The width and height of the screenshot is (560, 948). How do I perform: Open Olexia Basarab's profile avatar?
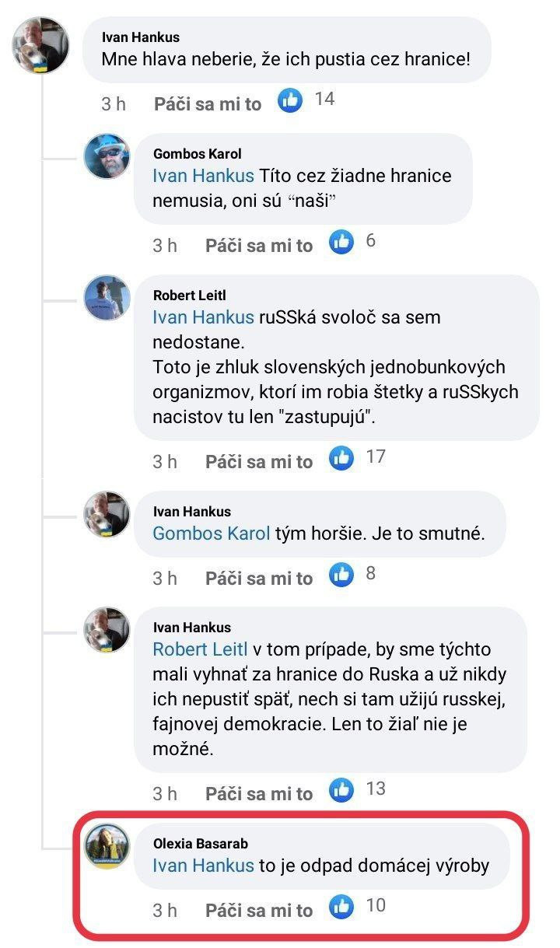(107, 847)
